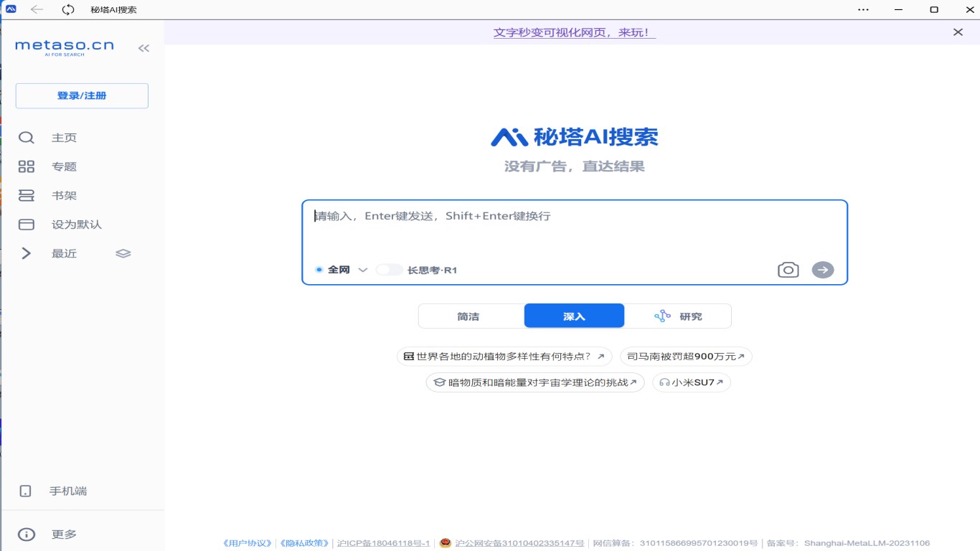The width and height of the screenshot is (980, 551).
Task: Open suggestion 司马南被罚超900万元
Action: 686,357
